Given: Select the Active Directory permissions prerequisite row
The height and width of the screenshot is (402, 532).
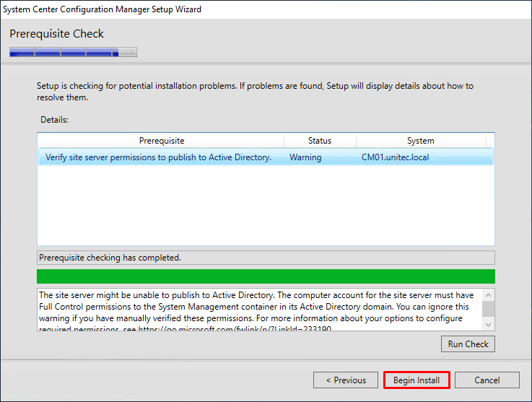Looking at the screenshot, I should point(266,157).
